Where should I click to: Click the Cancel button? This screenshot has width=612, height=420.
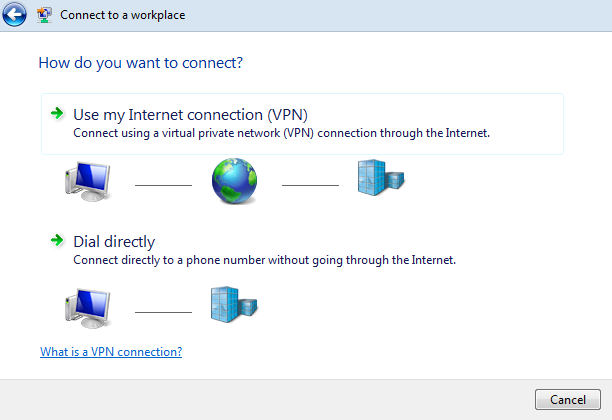pos(568,399)
